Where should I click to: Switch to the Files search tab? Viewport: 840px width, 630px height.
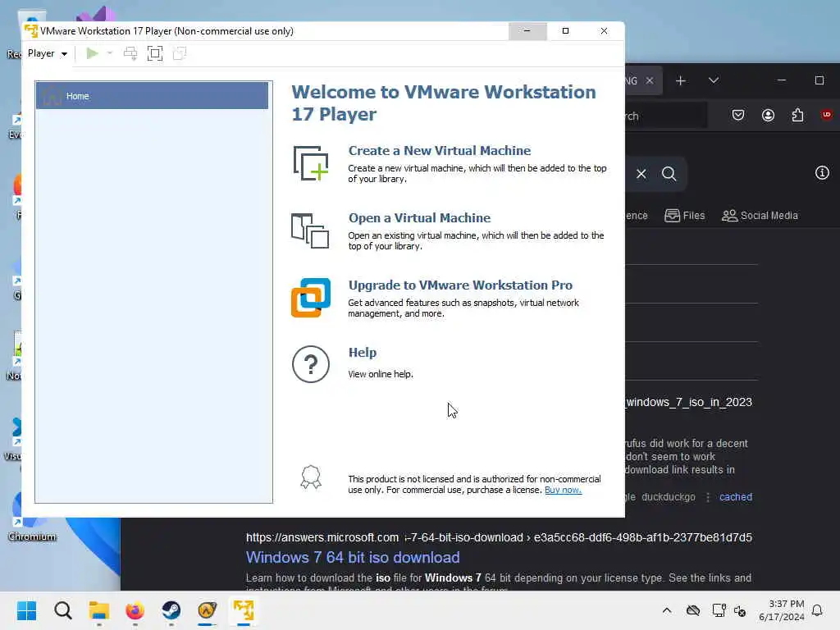[x=685, y=216]
